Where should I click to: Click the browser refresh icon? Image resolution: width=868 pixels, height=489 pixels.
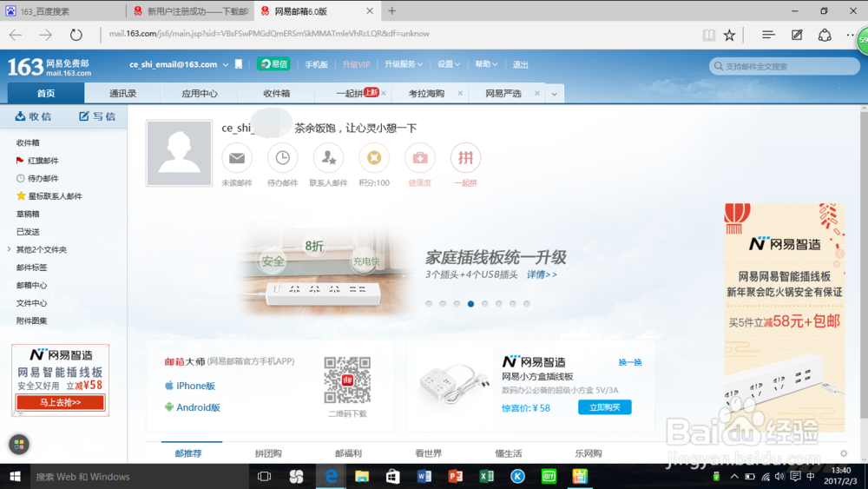pyautogui.click(x=76, y=35)
